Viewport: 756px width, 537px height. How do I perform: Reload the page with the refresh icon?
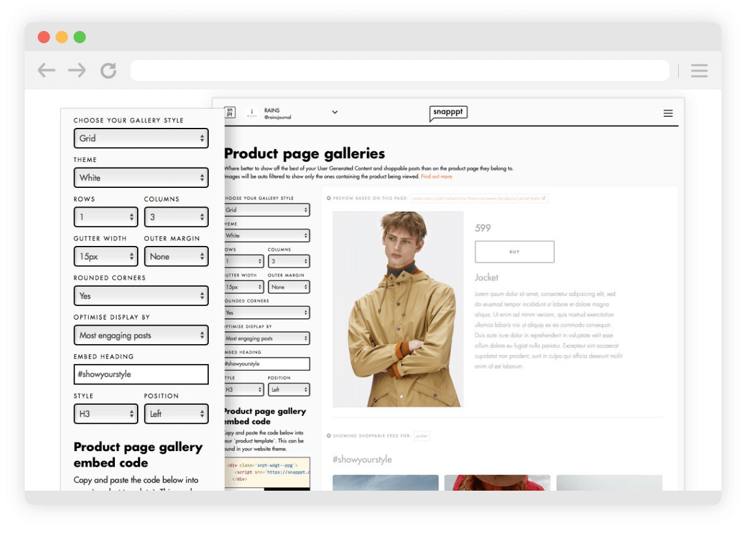109,70
